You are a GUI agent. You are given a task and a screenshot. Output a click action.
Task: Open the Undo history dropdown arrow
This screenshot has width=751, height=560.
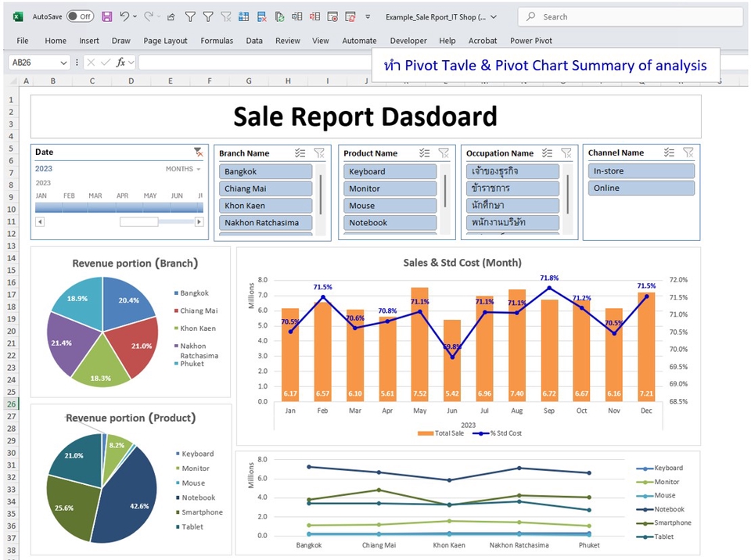[x=135, y=16]
